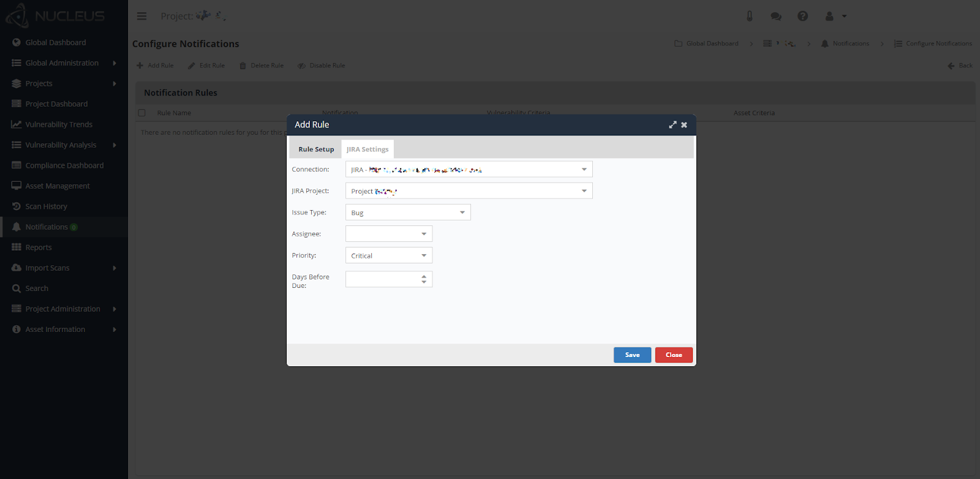
Task: Click the Projects layers icon
Action: pos(17,83)
